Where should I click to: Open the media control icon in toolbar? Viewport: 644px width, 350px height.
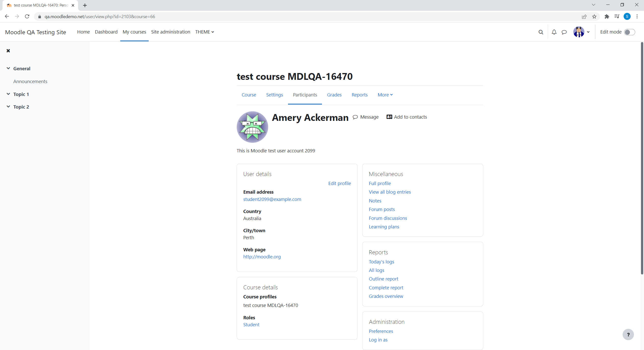point(617,16)
